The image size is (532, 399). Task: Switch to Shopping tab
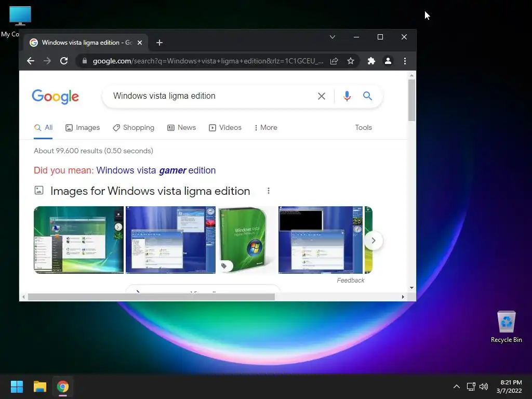(x=134, y=128)
